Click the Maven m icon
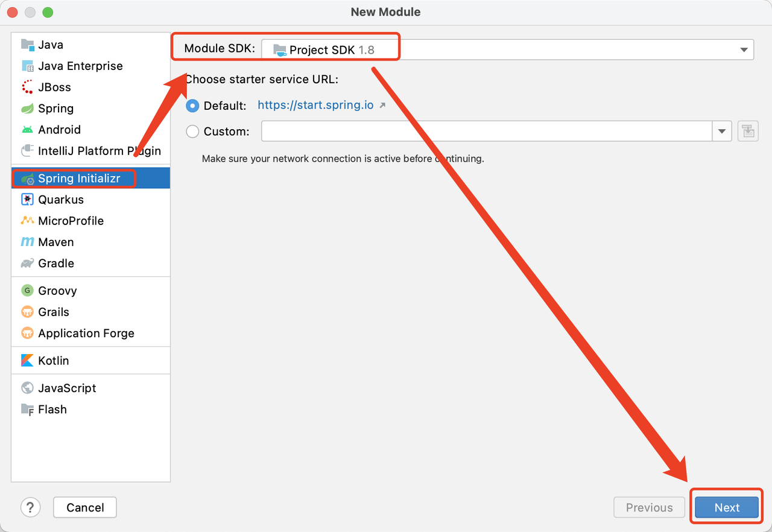The width and height of the screenshot is (772, 532). 28,242
